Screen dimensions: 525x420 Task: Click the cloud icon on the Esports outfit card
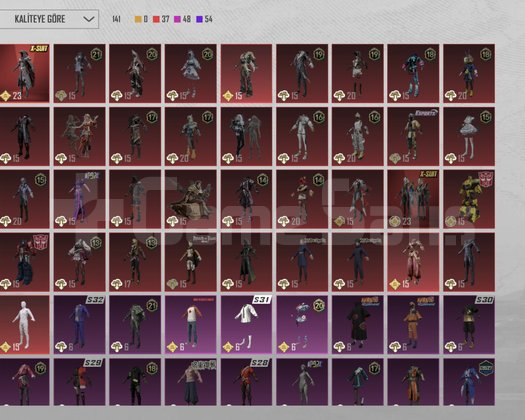395,158
